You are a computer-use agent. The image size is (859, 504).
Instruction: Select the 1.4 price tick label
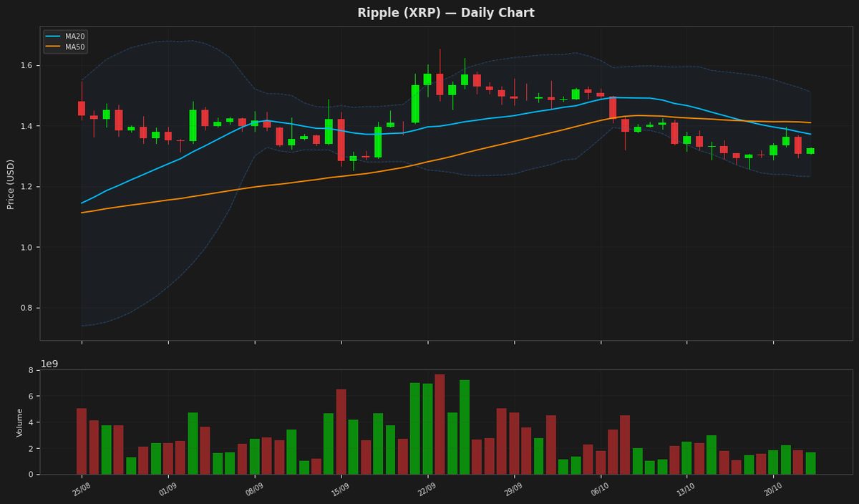tap(26, 126)
